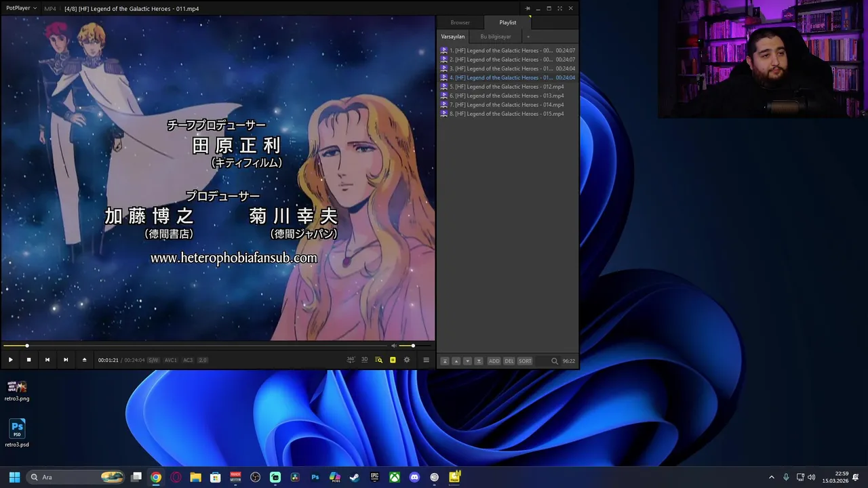Image resolution: width=868 pixels, height=488 pixels.
Task: Open the PotPlayer main menu dropdown
Action: point(20,8)
